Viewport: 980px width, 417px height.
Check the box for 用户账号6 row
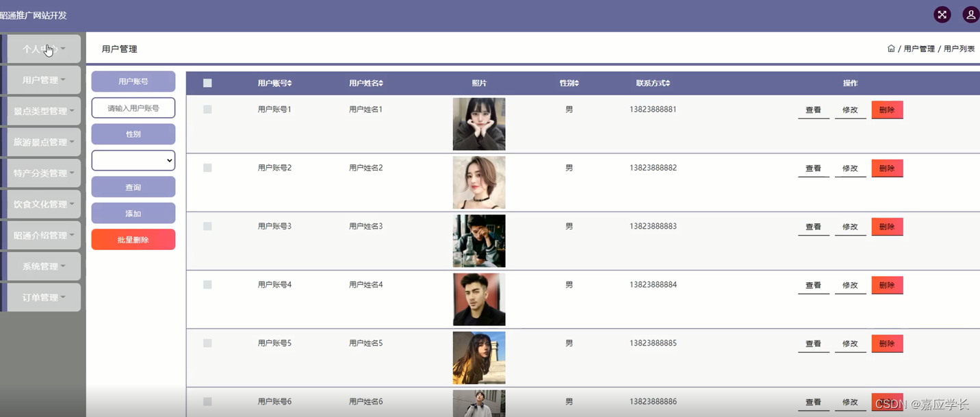click(207, 401)
